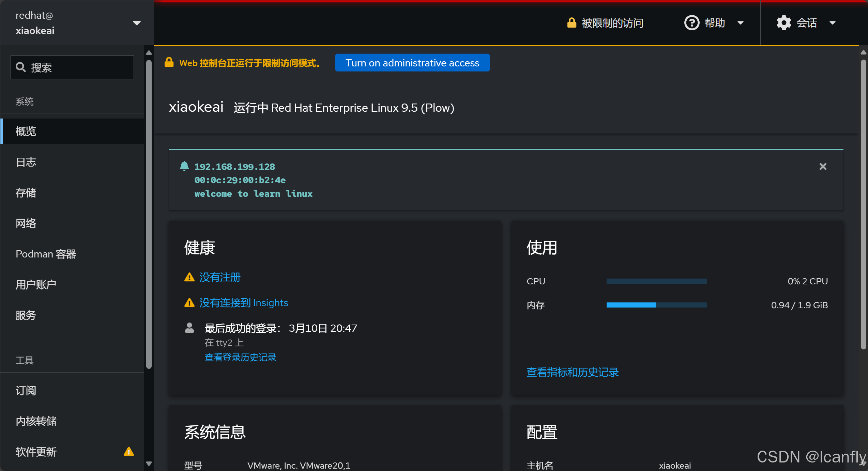868x471 pixels.
Task: Open 存储 in the sidebar
Action: 73,192
